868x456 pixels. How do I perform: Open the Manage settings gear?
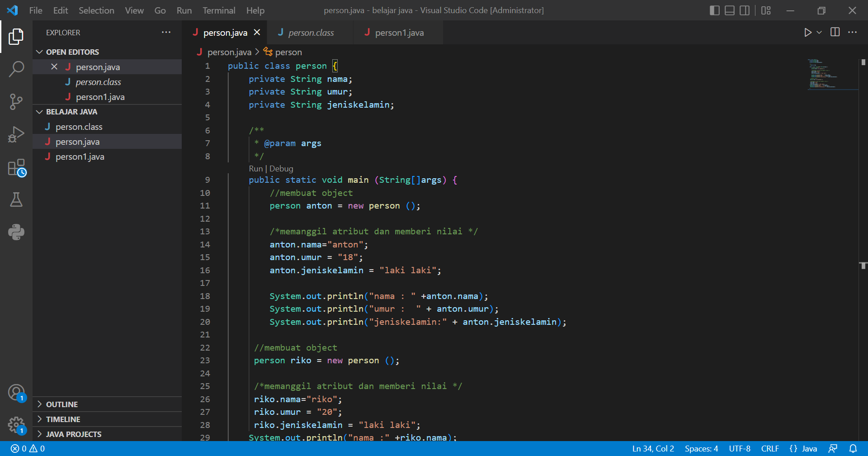click(x=16, y=425)
